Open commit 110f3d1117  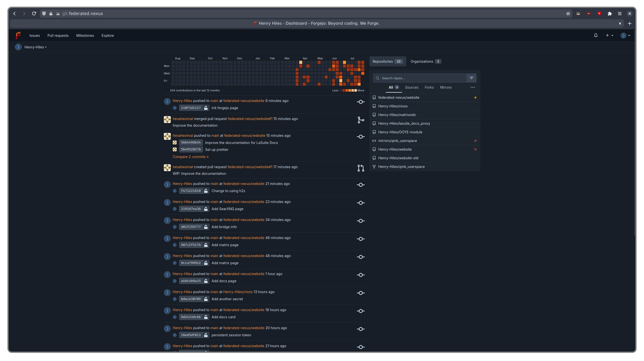click(x=191, y=108)
